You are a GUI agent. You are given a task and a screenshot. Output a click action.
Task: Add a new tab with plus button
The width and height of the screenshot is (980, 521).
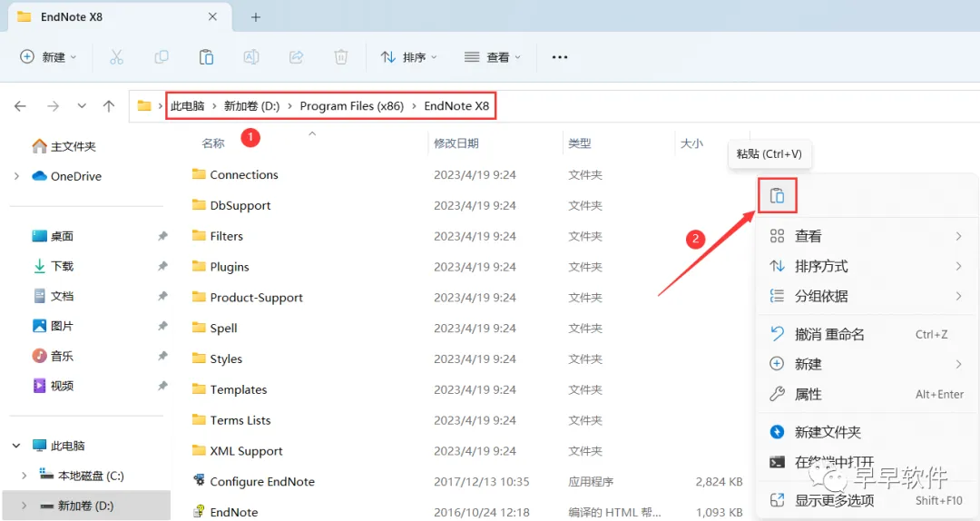click(x=256, y=17)
